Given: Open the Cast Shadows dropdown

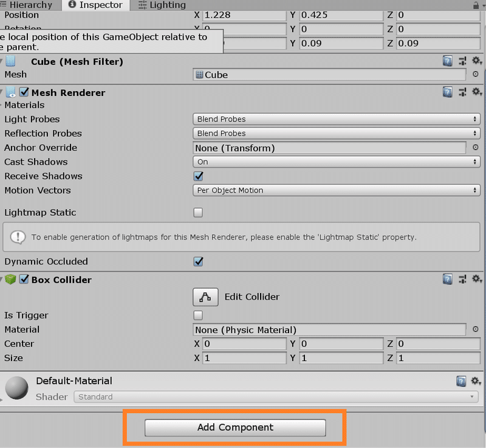Looking at the screenshot, I should pos(337,162).
